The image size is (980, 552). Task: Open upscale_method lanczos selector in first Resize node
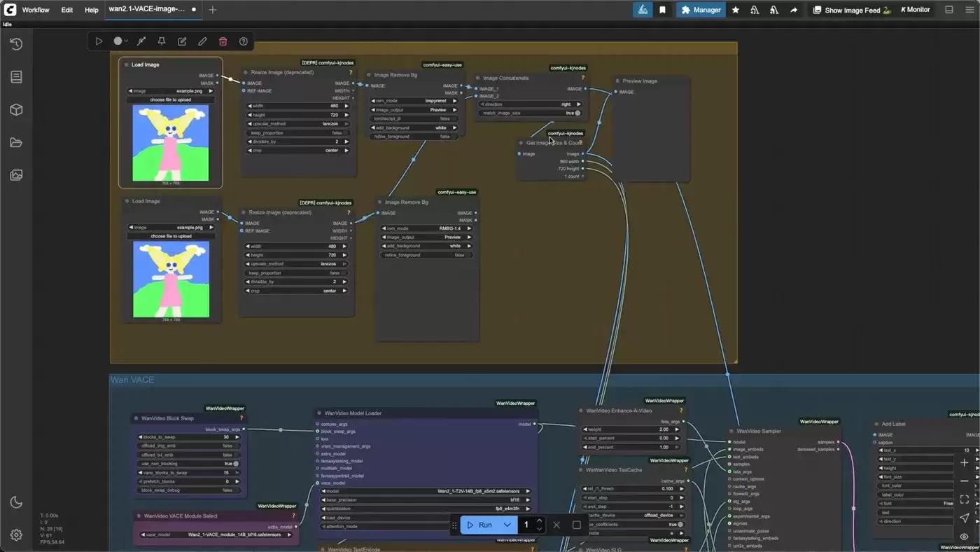pyautogui.click(x=297, y=123)
